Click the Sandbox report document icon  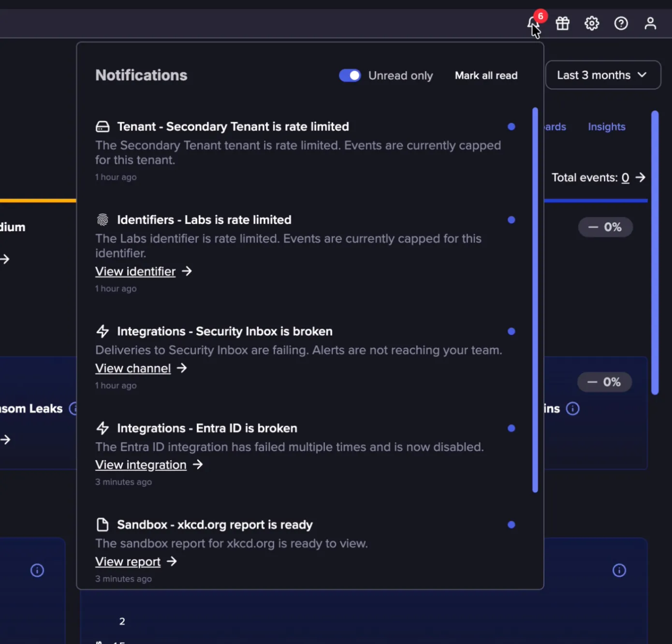(x=102, y=525)
